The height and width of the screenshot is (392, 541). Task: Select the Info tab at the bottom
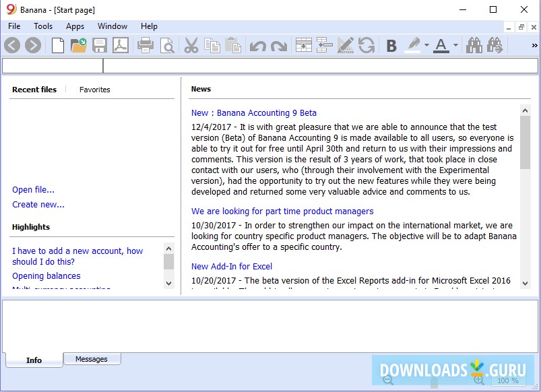(34, 360)
